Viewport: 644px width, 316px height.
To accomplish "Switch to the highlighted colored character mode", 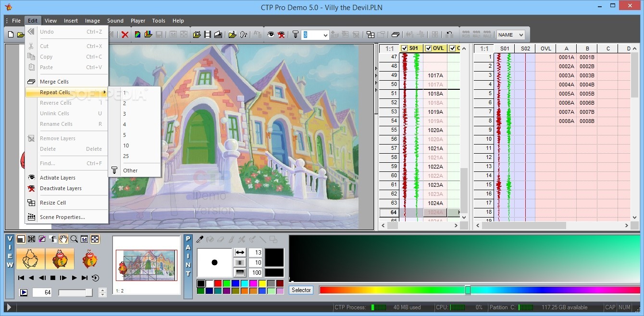I will click(x=60, y=258).
